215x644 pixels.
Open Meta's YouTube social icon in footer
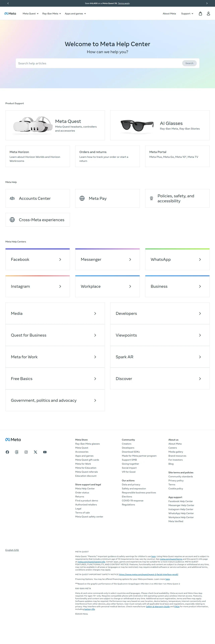pos(45,452)
